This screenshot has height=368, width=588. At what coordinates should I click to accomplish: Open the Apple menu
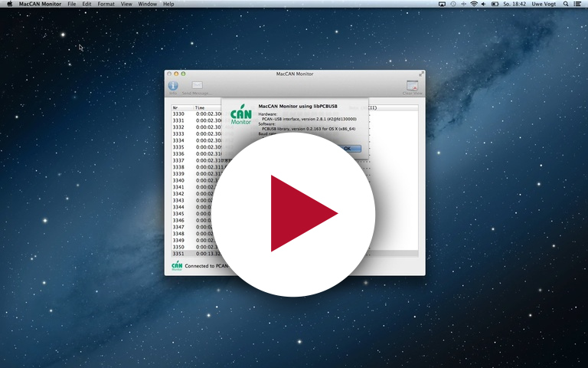pyautogui.click(x=10, y=4)
